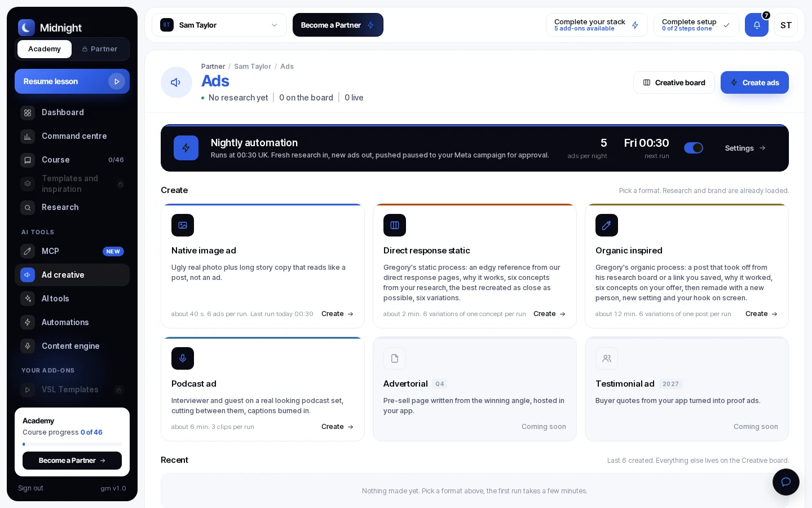Image resolution: width=812 pixels, height=508 pixels.
Task: Open Research via its magnifier icon
Action: 28,208
